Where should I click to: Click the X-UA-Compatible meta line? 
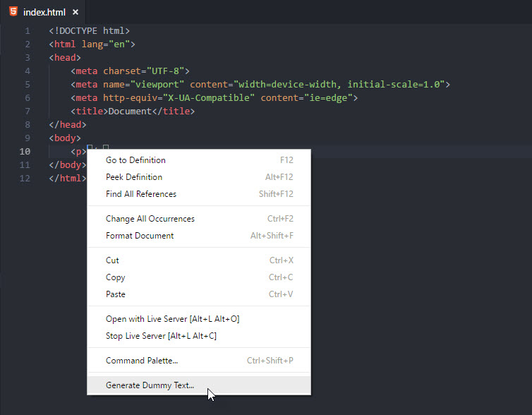click(x=214, y=98)
